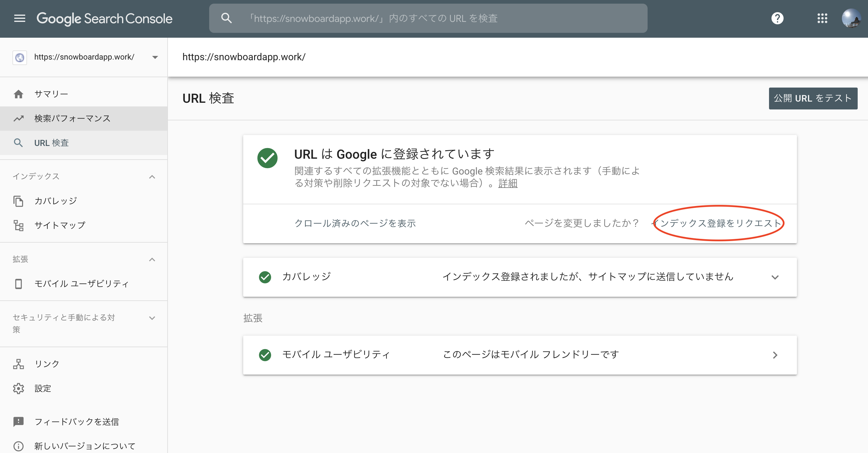Open the property selector dropdown

(155, 57)
